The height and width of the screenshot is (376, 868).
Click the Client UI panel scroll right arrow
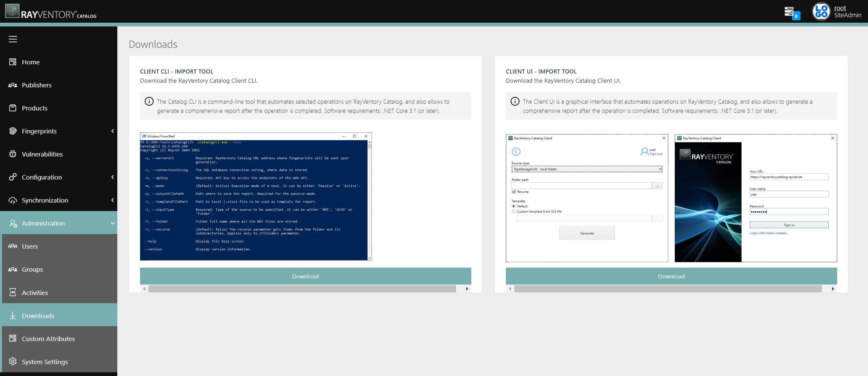click(x=833, y=289)
